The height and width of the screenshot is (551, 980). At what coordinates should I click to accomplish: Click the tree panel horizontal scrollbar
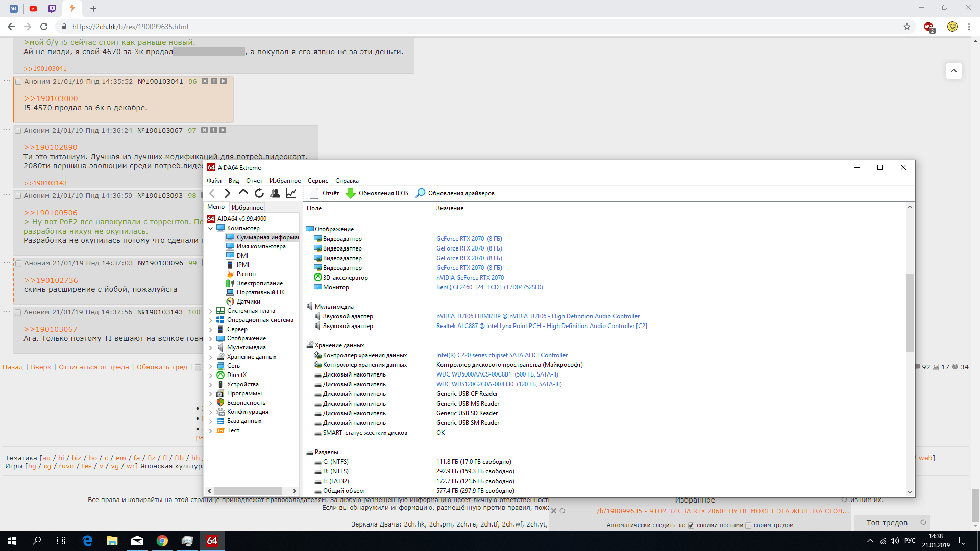[248, 491]
